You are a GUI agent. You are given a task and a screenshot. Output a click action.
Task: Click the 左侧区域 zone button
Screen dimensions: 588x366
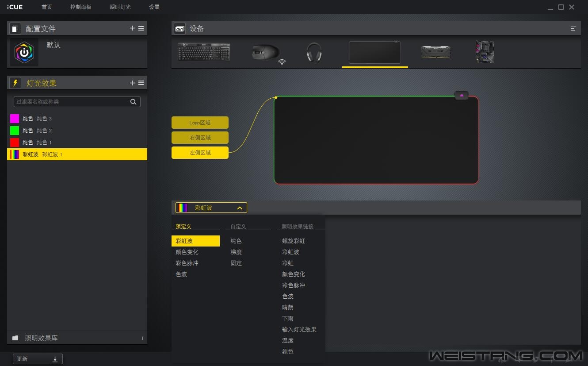tap(200, 153)
